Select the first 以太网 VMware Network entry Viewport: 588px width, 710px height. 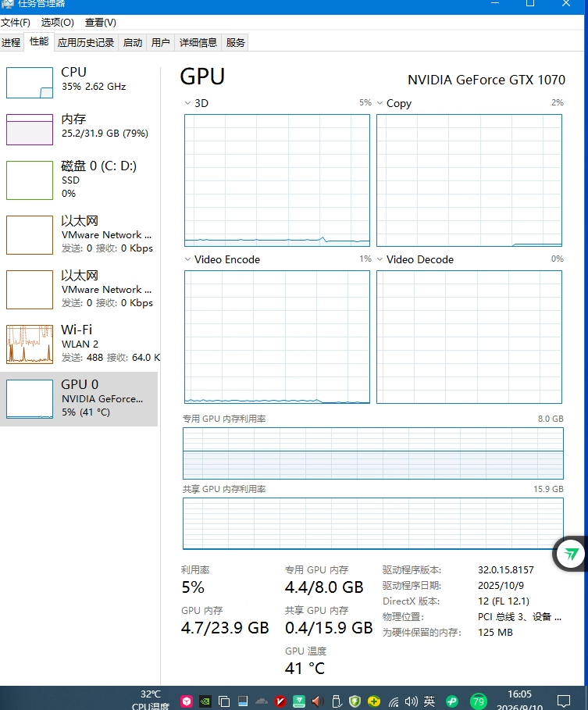pos(79,234)
